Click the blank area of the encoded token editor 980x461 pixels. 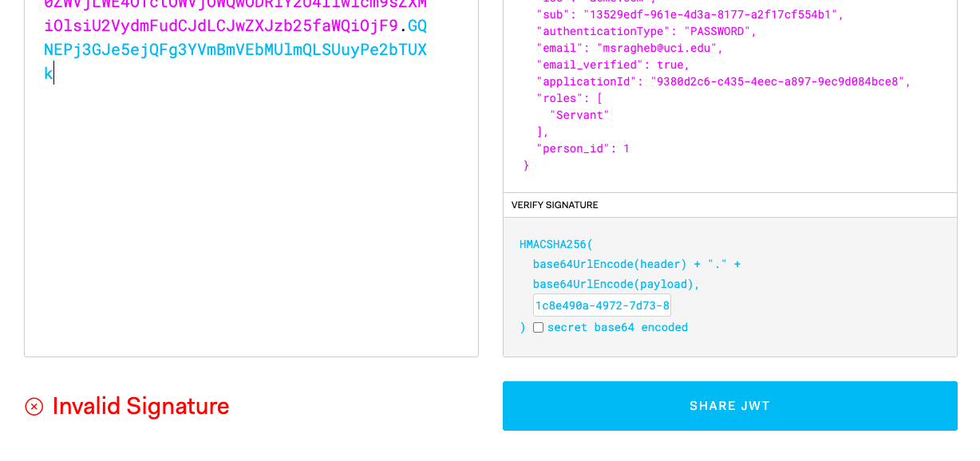pos(251,223)
